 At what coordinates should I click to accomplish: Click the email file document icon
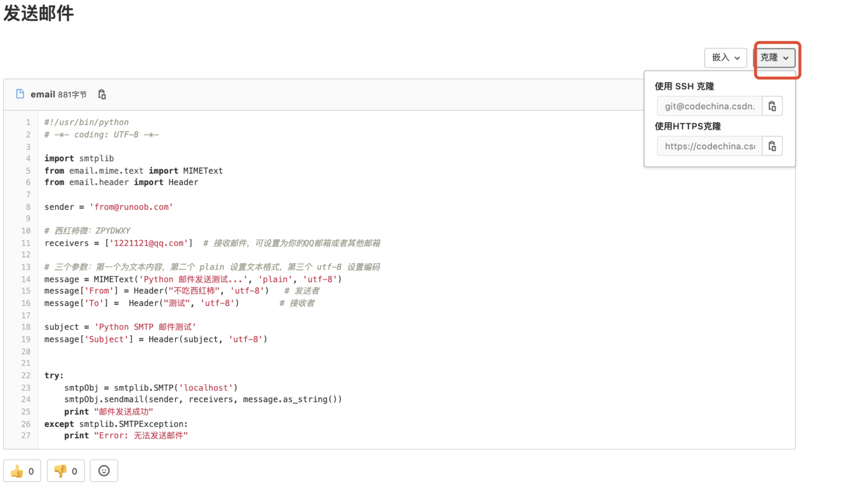pyautogui.click(x=20, y=94)
